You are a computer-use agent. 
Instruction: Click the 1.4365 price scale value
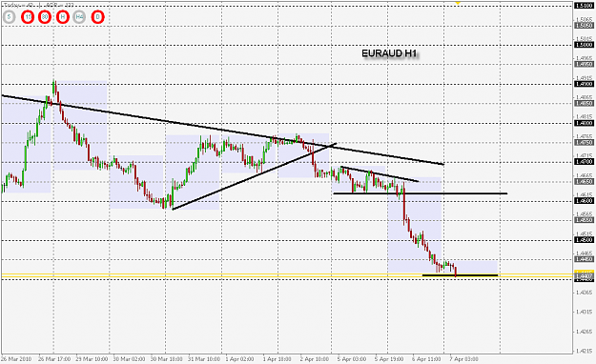coord(584,293)
